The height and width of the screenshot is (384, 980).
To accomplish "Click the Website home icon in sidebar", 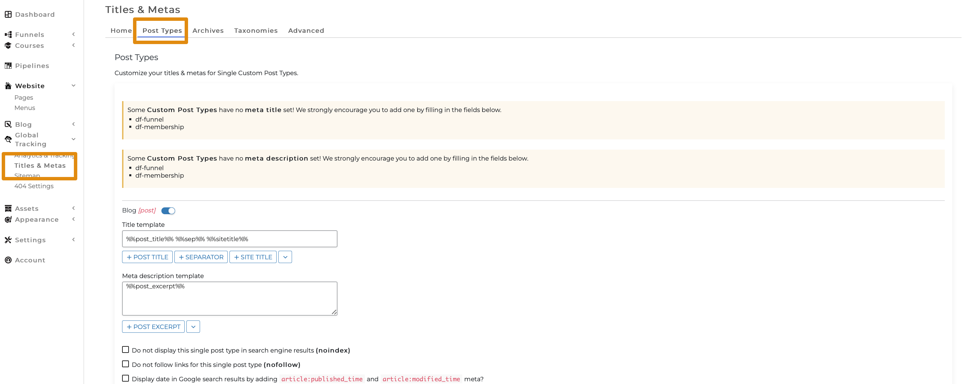I will [x=8, y=85].
